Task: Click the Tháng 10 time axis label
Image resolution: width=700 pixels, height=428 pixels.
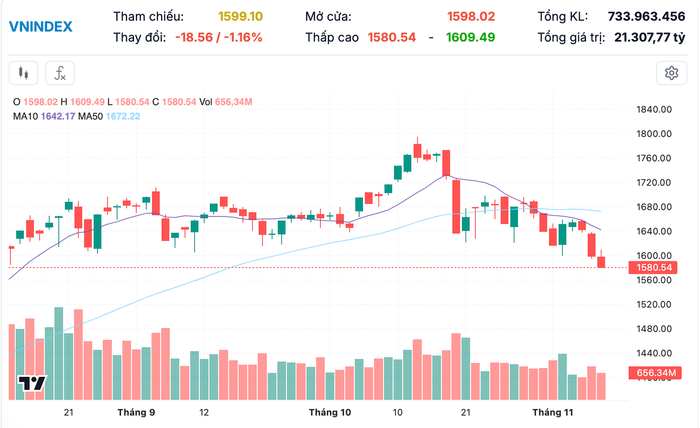Action: click(330, 412)
